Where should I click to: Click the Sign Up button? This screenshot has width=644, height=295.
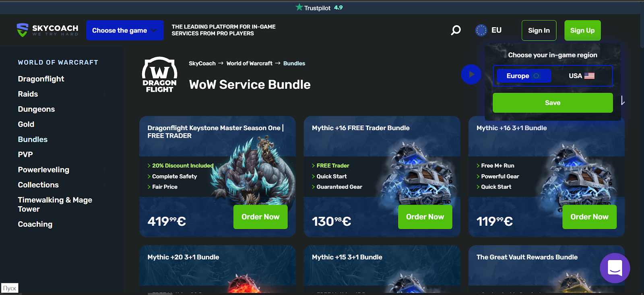click(x=582, y=31)
